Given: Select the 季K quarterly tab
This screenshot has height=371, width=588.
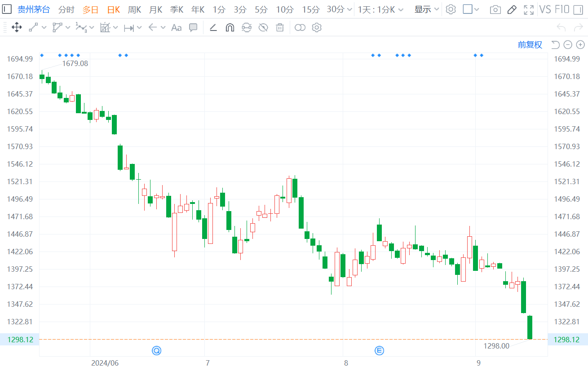Looking at the screenshot, I should (177, 9).
